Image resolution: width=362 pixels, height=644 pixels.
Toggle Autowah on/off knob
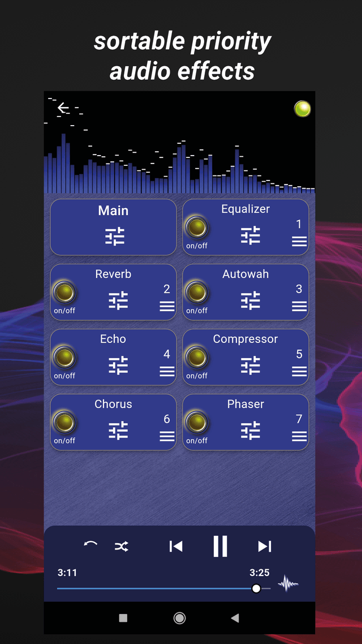click(x=197, y=293)
